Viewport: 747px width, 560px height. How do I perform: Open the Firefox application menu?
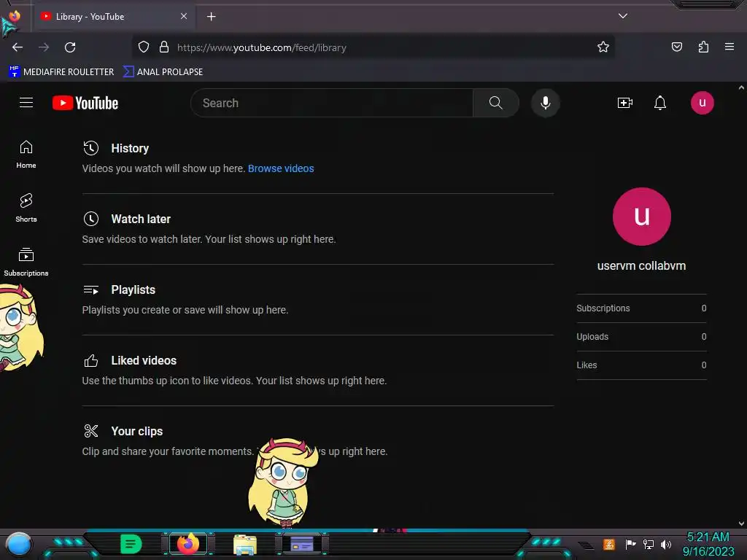pyautogui.click(x=729, y=47)
